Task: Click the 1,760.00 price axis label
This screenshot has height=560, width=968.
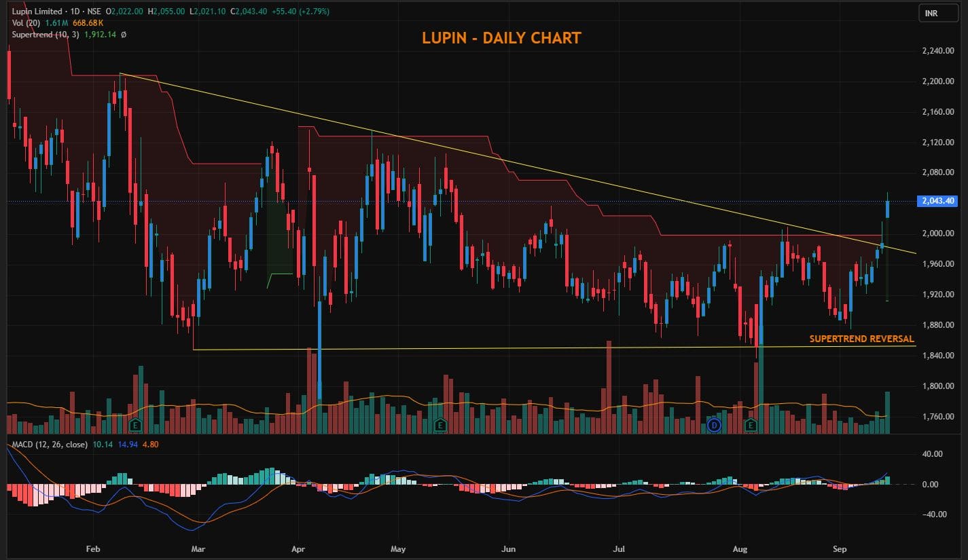Action: 938,417
